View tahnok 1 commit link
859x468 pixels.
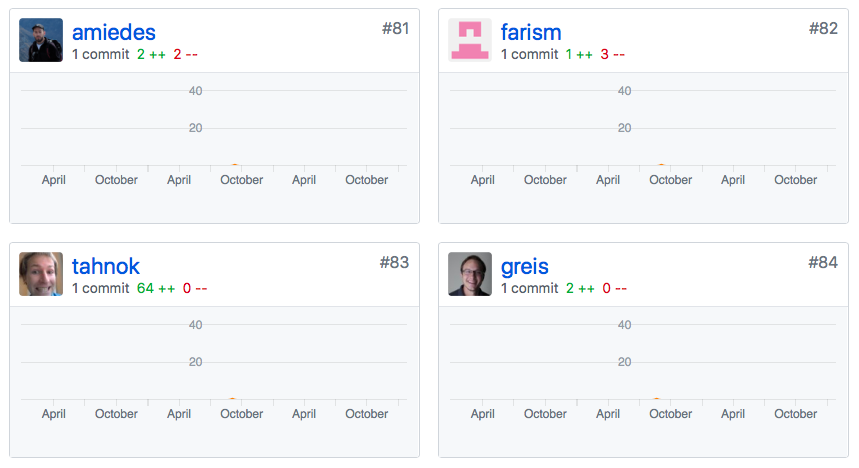coord(101,288)
